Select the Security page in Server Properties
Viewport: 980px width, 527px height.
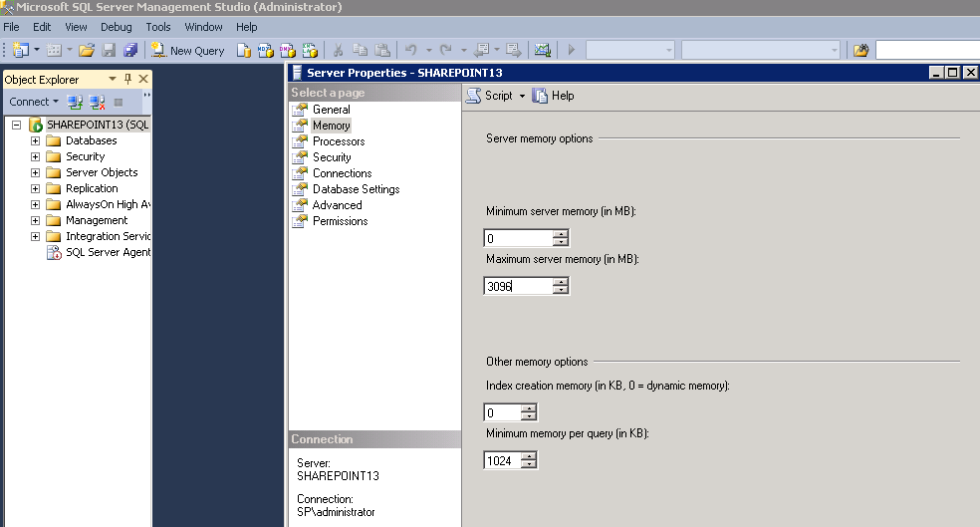(x=332, y=157)
